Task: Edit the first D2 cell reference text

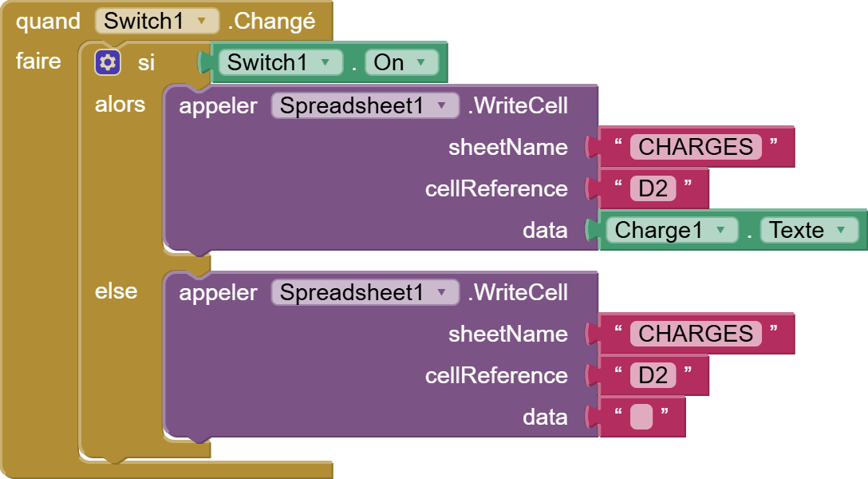Action: (653, 188)
